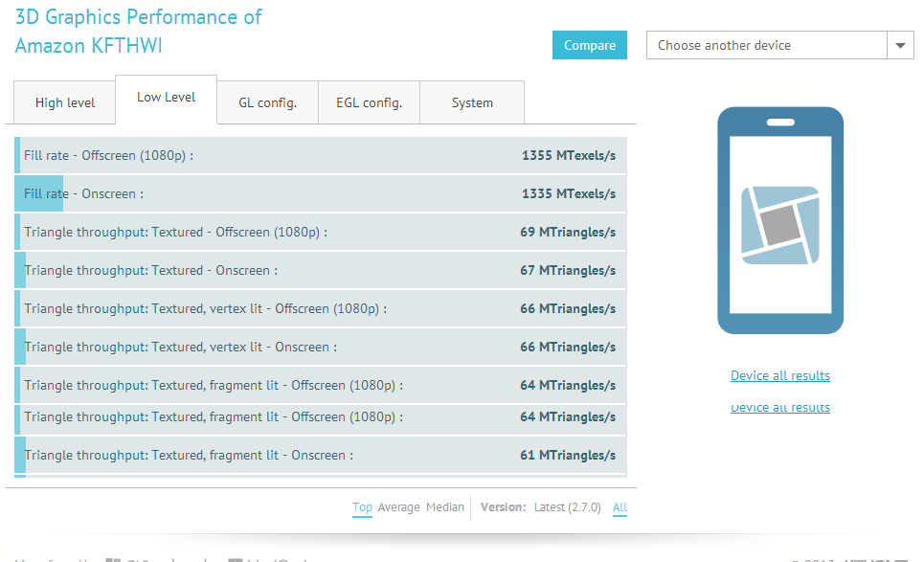Open the EGL config. tab
924x562 pixels.
point(369,102)
